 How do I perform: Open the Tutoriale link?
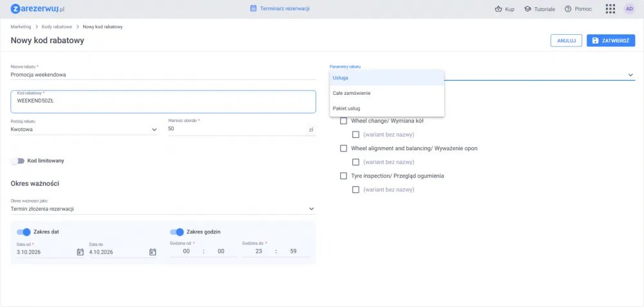[x=540, y=9]
